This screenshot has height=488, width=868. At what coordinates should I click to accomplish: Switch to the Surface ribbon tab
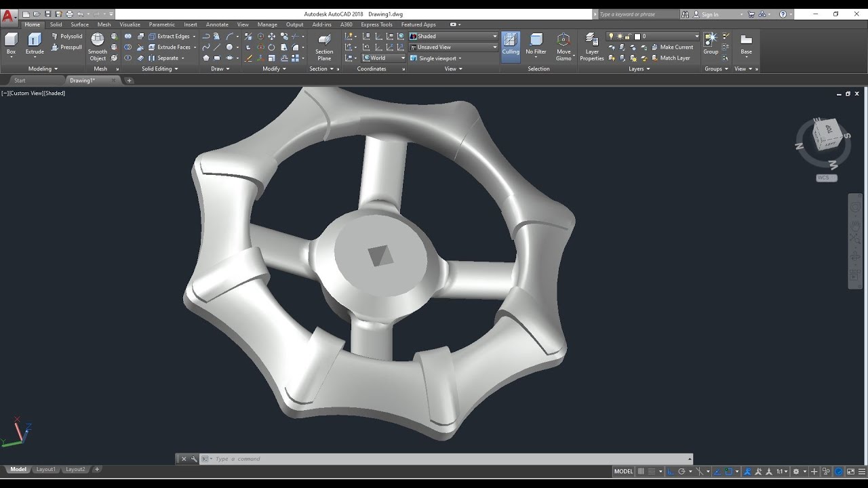tap(79, 24)
